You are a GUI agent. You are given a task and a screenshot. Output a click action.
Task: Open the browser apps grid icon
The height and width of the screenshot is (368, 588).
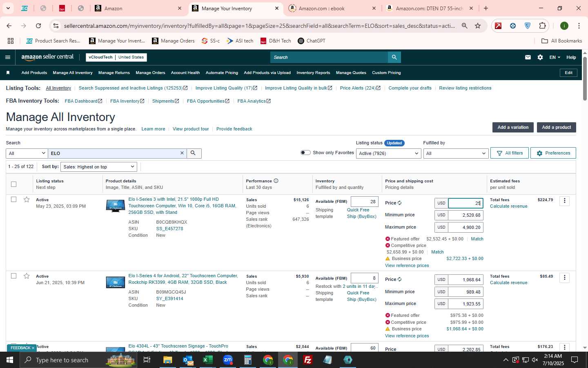click(x=11, y=41)
